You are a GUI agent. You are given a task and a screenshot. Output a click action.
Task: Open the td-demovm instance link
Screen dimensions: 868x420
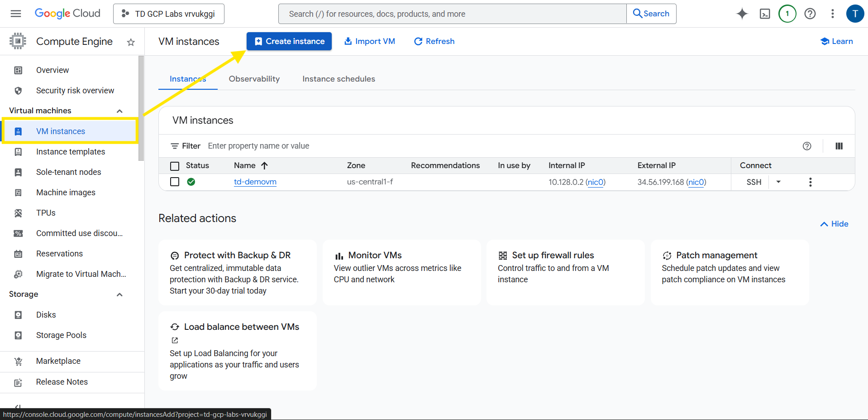pyautogui.click(x=255, y=182)
